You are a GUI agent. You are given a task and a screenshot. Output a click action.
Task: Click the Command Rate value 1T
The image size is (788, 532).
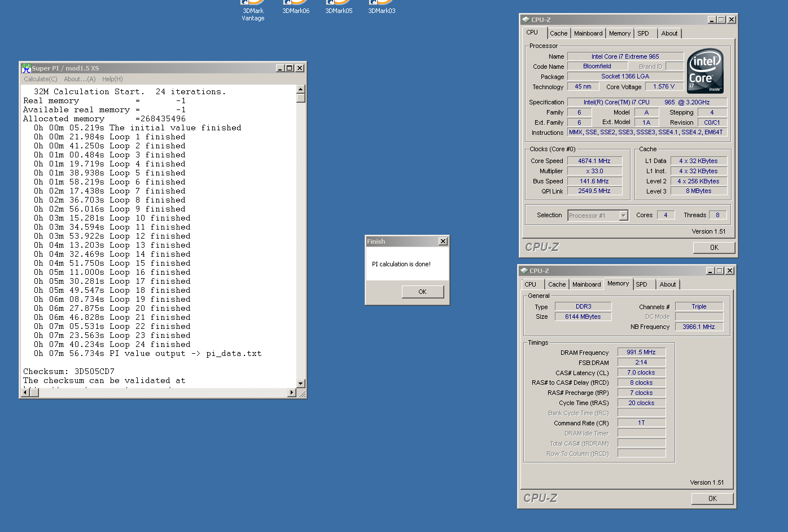coord(641,423)
